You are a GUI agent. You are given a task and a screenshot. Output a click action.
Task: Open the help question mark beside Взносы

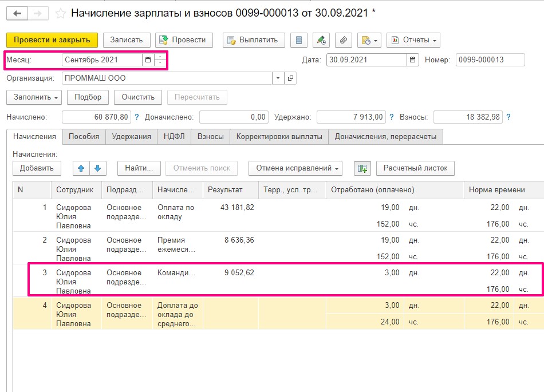click(508, 117)
